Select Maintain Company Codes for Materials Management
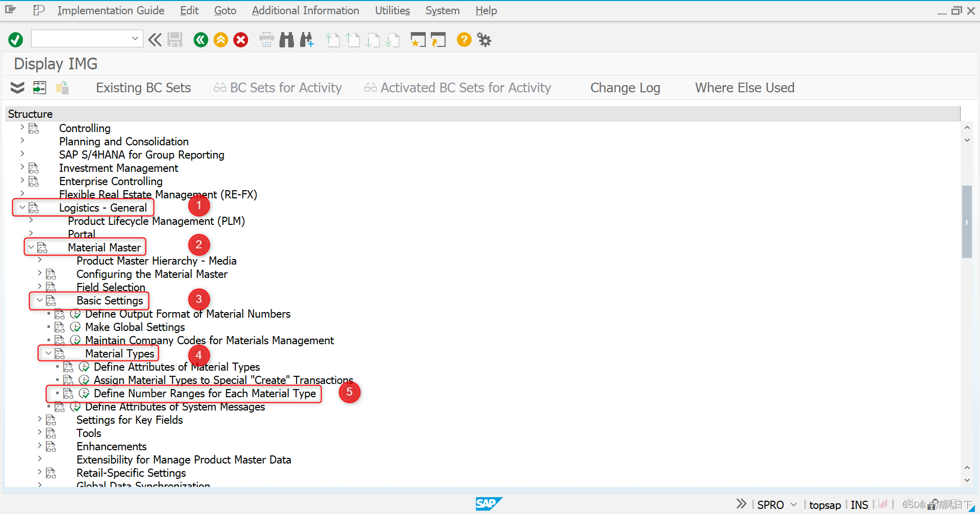 [209, 341]
